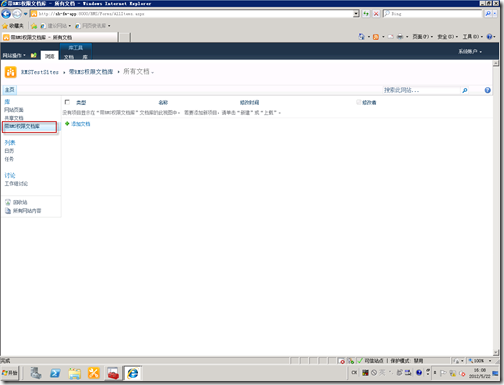Open the recent pages dropdown arrow
This screenshot has width=504, height=385.
(25, 14)
